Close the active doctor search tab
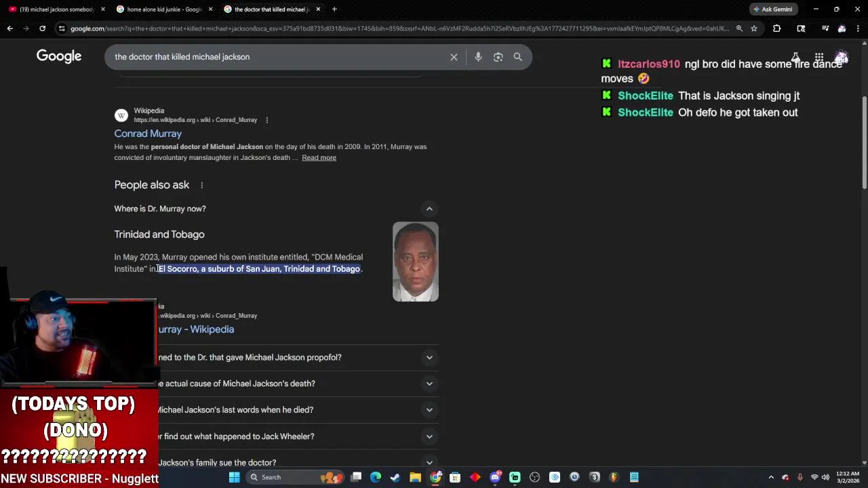The height and width of the screenshot is (488, 868). [317, 9]
